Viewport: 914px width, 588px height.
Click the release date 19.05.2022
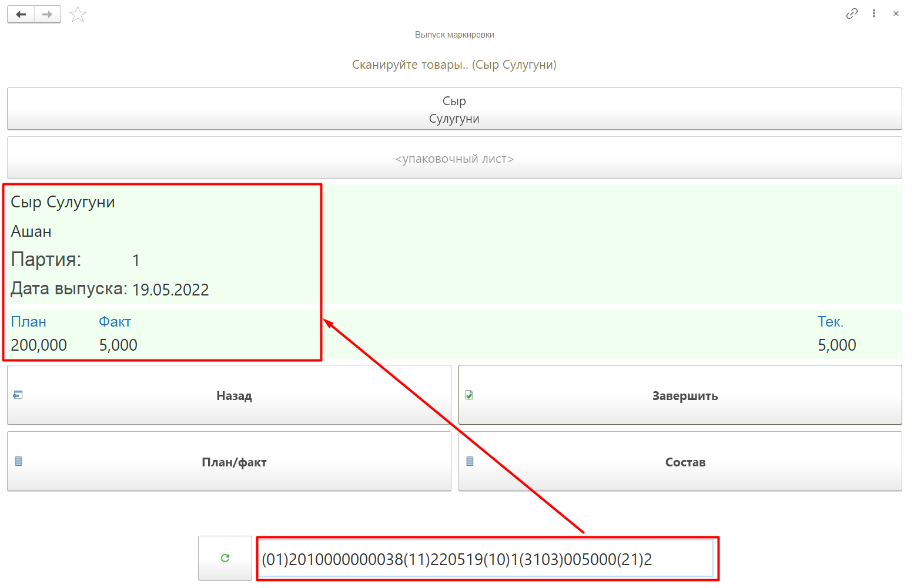tap(170, 290)
